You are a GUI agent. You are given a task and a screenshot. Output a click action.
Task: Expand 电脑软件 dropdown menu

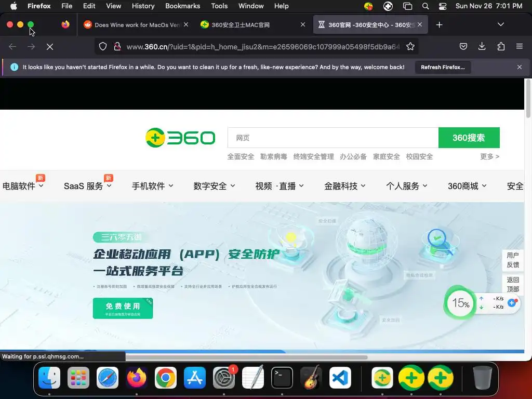click(23, 186)
